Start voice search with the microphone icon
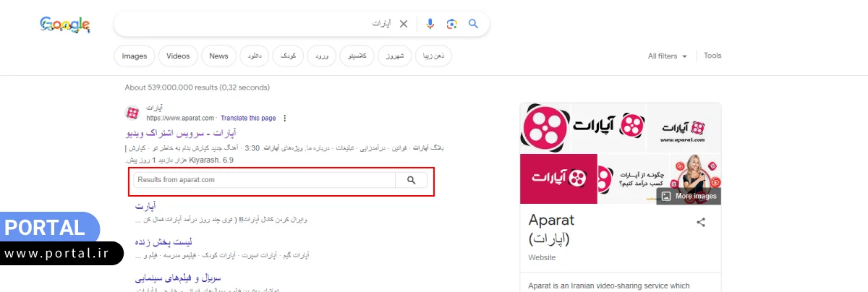This screenshot has width=868, height=292. pyautogui.click(x=430, y=24)
